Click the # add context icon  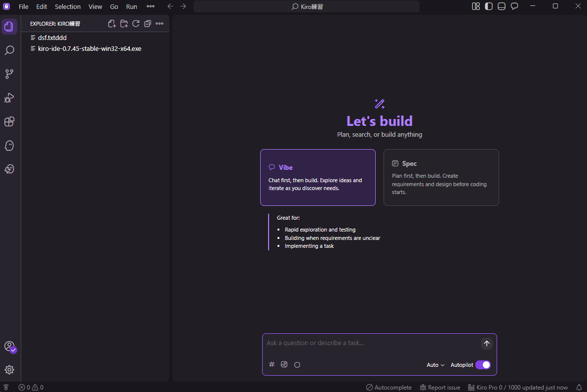coord(272,365)
